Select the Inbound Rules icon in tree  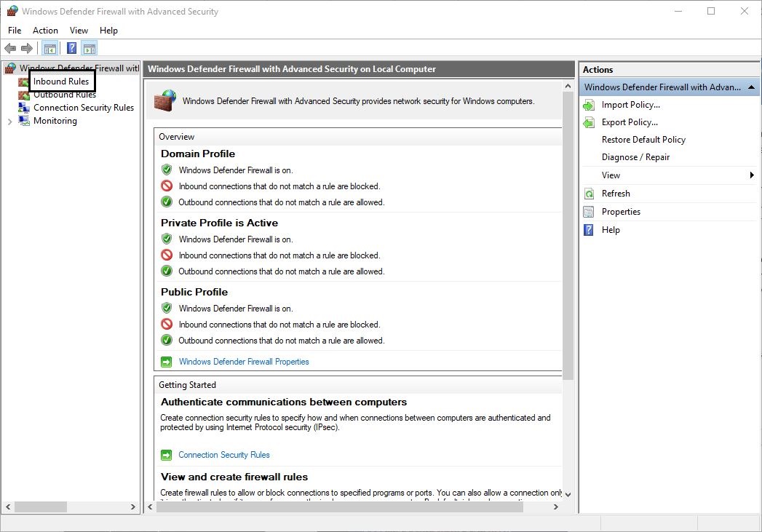[23, 82]
